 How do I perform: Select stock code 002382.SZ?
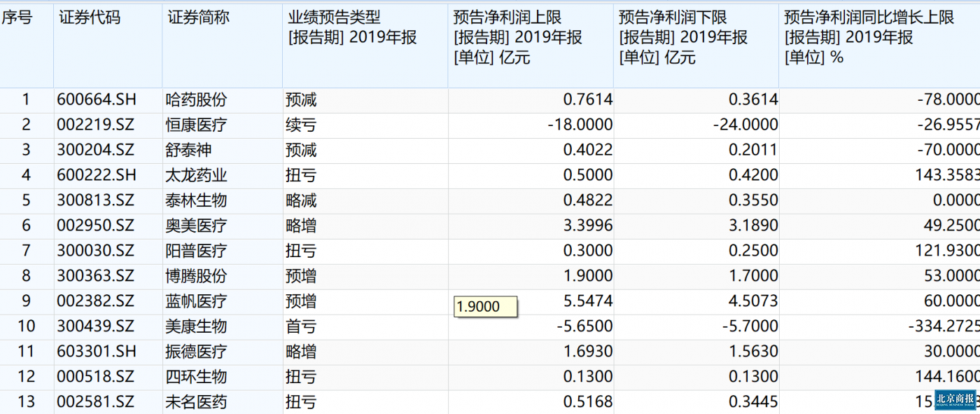(x=95, y=302)
